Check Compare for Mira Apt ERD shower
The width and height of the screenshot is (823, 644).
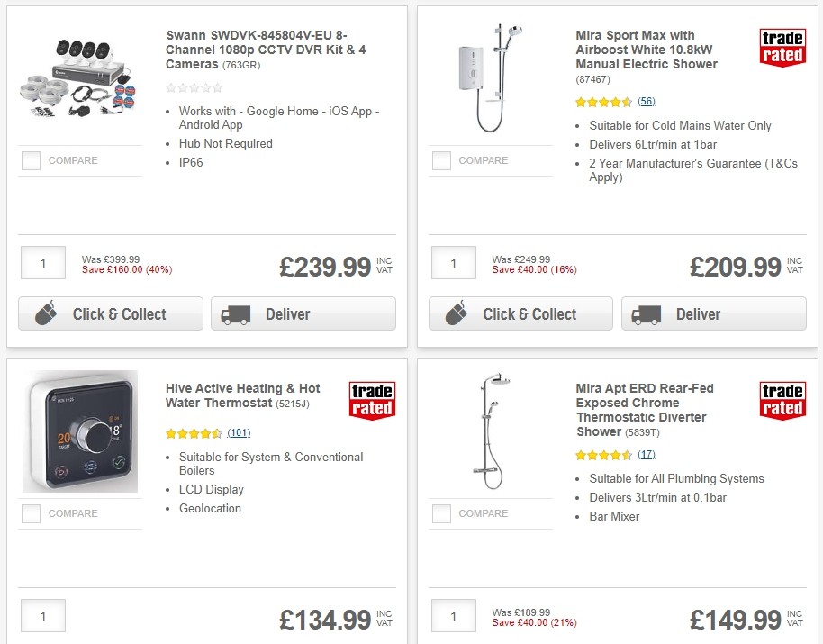point(440,513)
